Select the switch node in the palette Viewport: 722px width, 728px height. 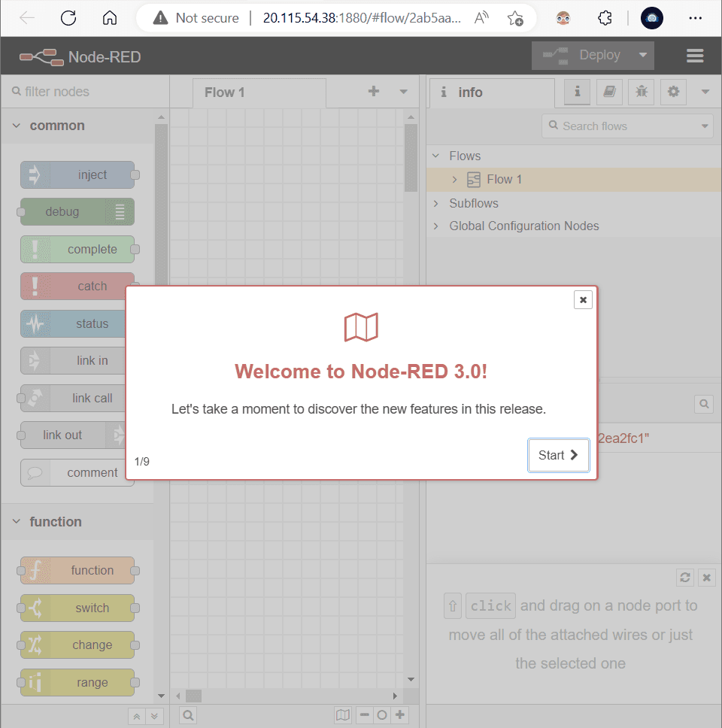click(x=77, y=608)
